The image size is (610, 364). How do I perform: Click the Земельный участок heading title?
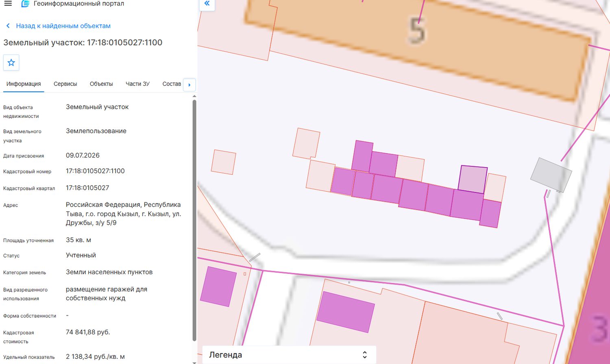[x=83, y=43]
